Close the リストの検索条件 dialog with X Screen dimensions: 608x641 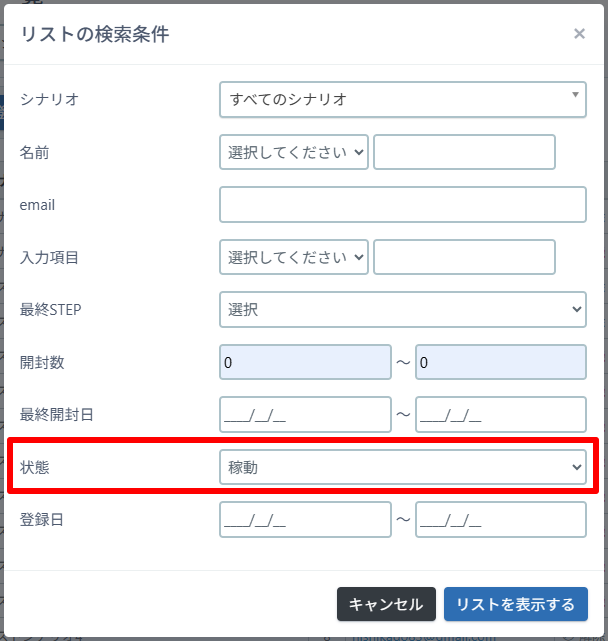point(579,34)
